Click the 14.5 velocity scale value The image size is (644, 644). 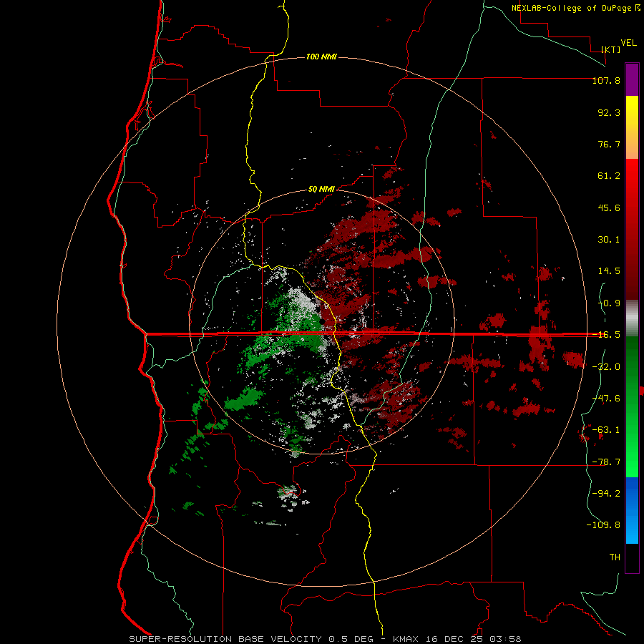pos(609,271)
